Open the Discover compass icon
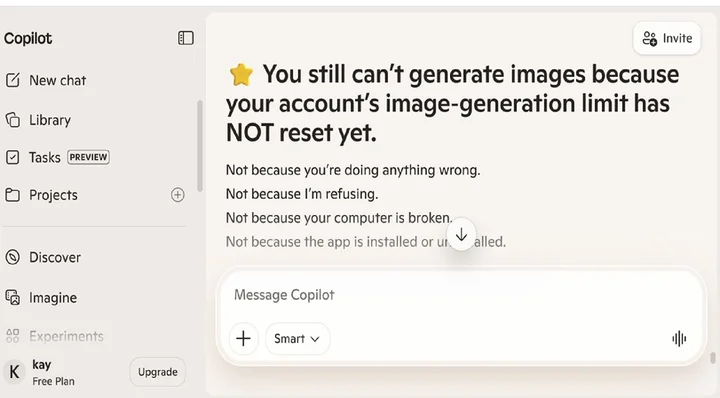 [x=13, y=257]
